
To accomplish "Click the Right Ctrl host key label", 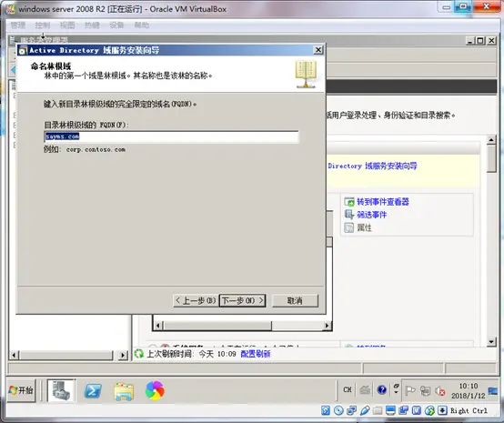I will click(469, 410).
